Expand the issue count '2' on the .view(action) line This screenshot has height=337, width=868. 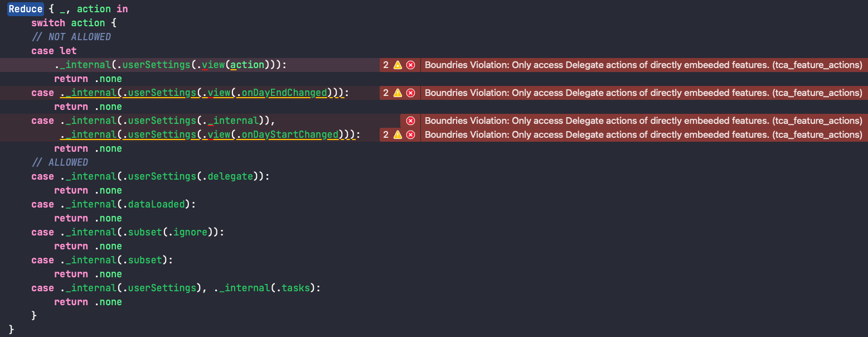click(x=386, y=65)
